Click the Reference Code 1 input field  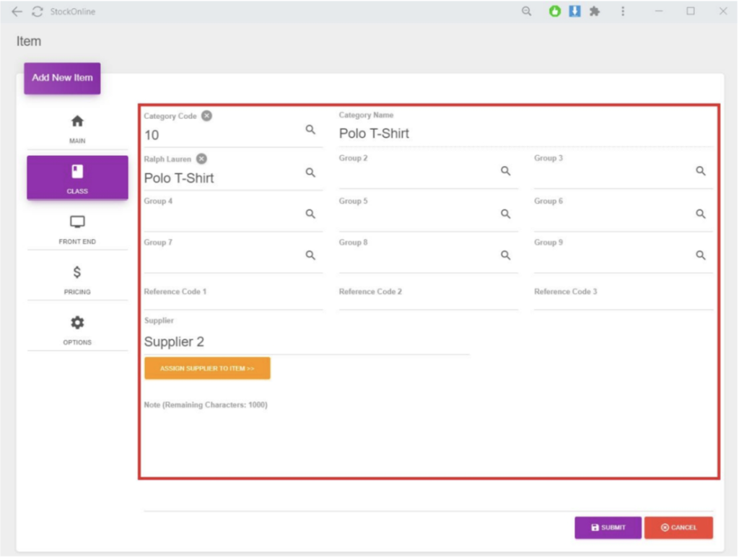click(233, 302)
